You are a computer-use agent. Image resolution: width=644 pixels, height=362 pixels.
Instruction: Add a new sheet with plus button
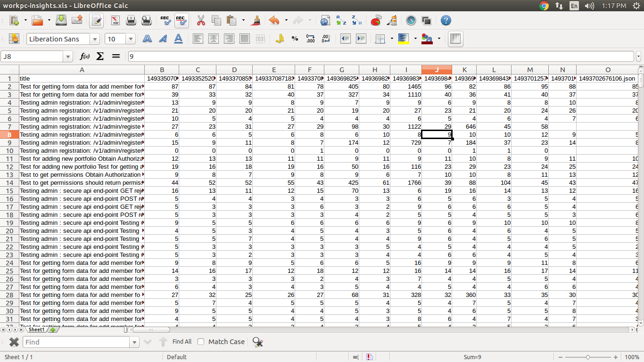(53, 330)
